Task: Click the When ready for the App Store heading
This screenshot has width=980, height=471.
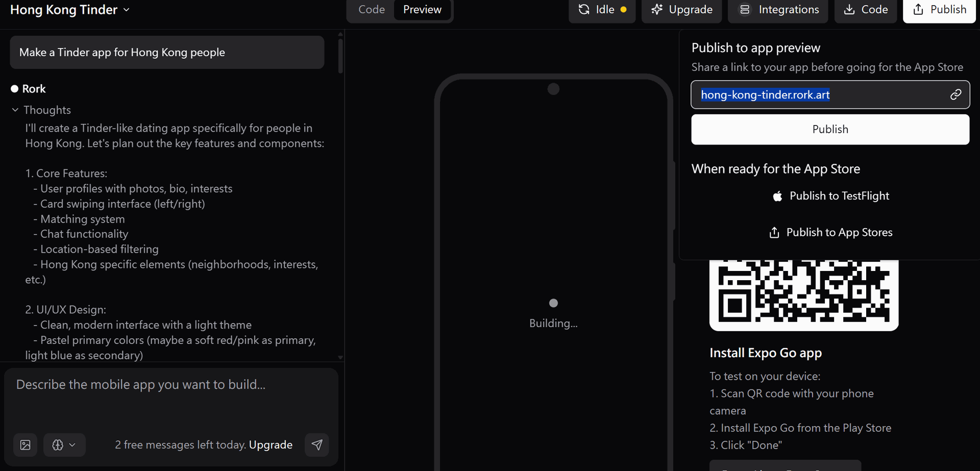Action: point(776,169)
